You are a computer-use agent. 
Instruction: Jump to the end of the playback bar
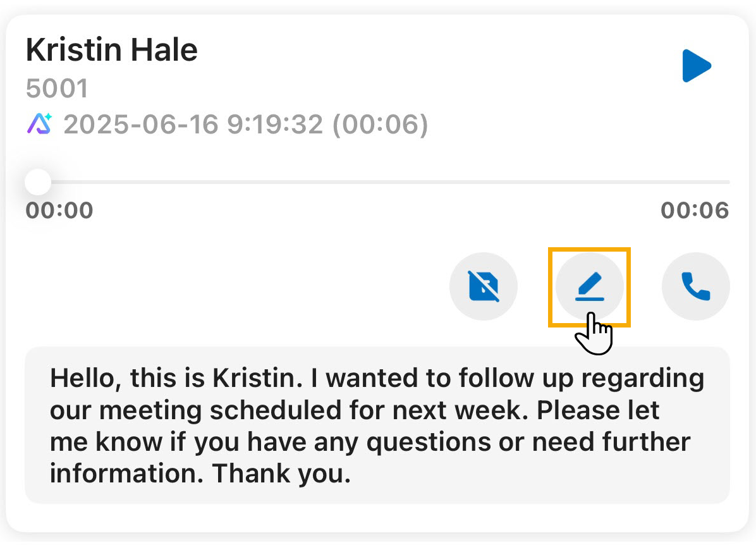click(x=728, y=182)
